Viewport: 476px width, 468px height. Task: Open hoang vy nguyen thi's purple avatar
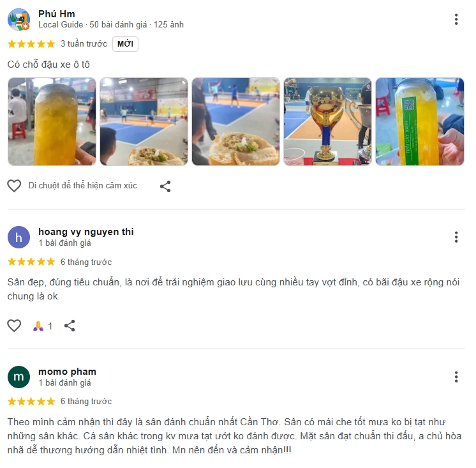(19, 237)
